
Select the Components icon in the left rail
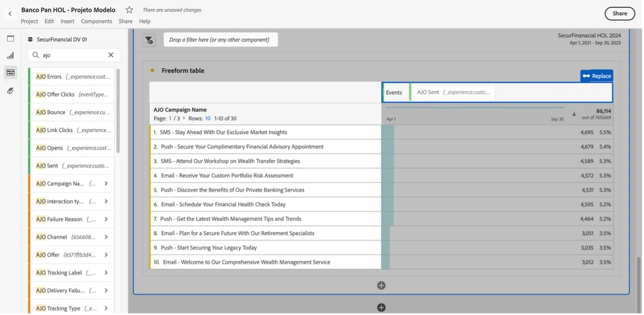[10, 73]
